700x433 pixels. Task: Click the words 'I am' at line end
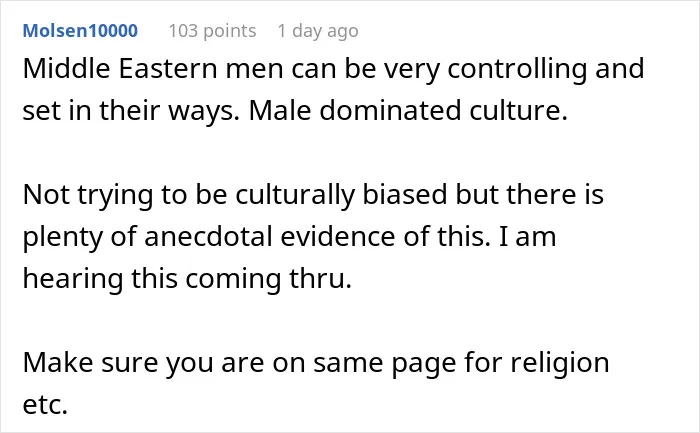[527, 236]
